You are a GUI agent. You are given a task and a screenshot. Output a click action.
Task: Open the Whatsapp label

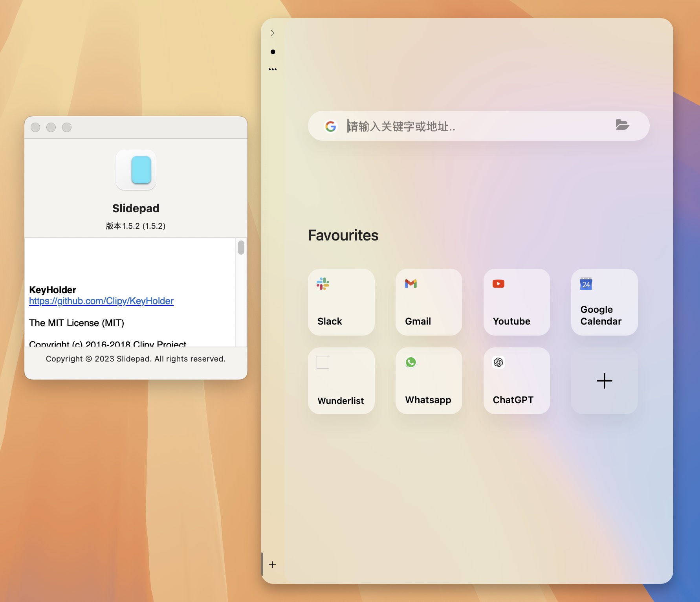(x=428, y=400)
